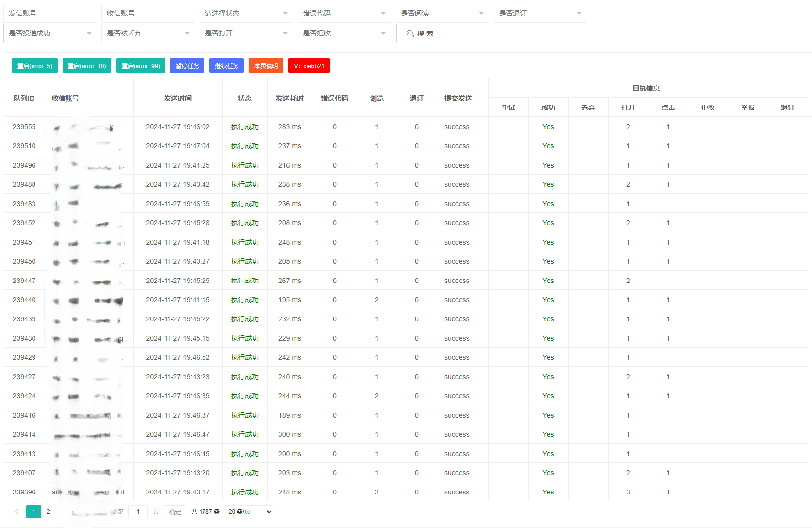This screenshot has height=528, width=812.
Task: Click the 举报 sub-column header
Action: (x=748, y=107)
